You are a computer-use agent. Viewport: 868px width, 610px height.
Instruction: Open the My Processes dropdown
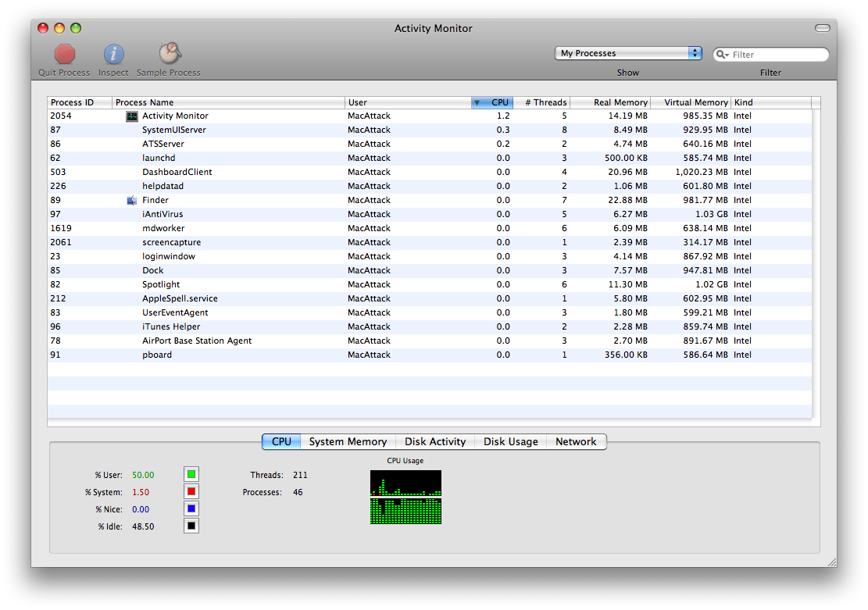[x=628, y=53]
